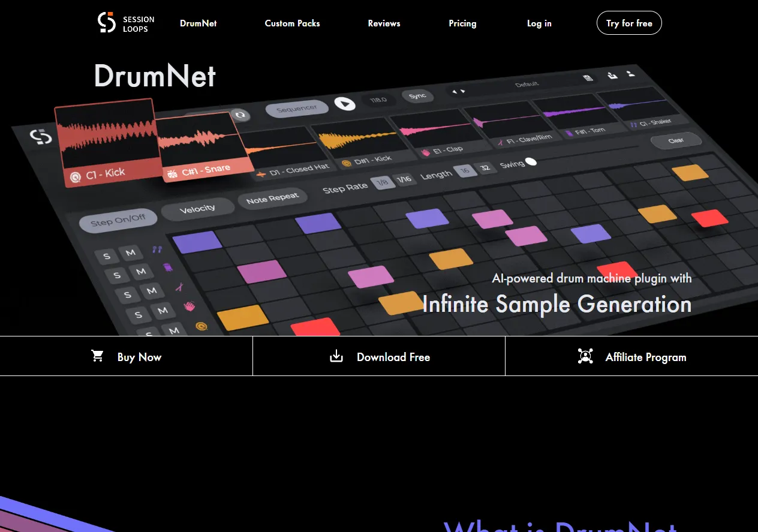This screenshot has height=532, width=758.
Task: Click the export preset icon
Action: point(612,76)
